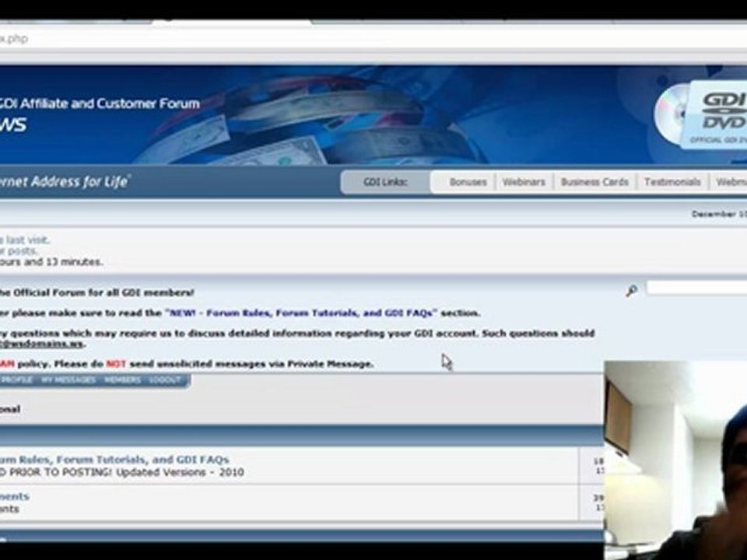747x560 pixels.
Task: Open the Webinars GDI link
Action: click(524, 182)
